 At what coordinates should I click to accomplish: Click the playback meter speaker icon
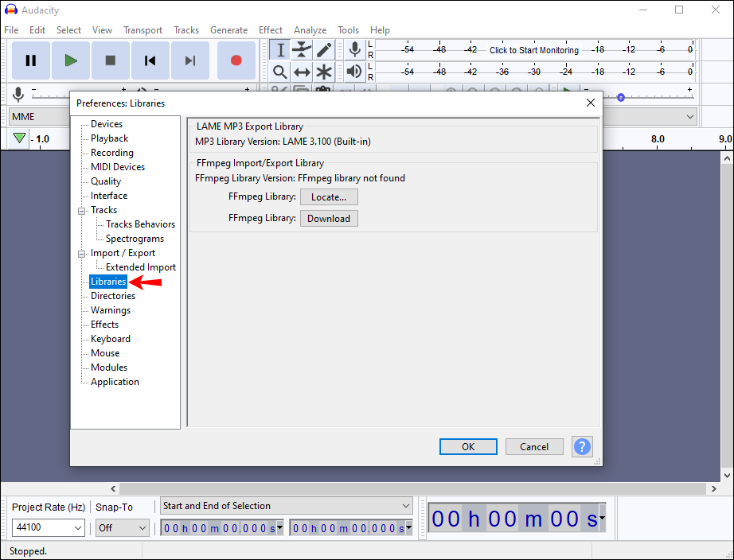[x=354, y=72]
